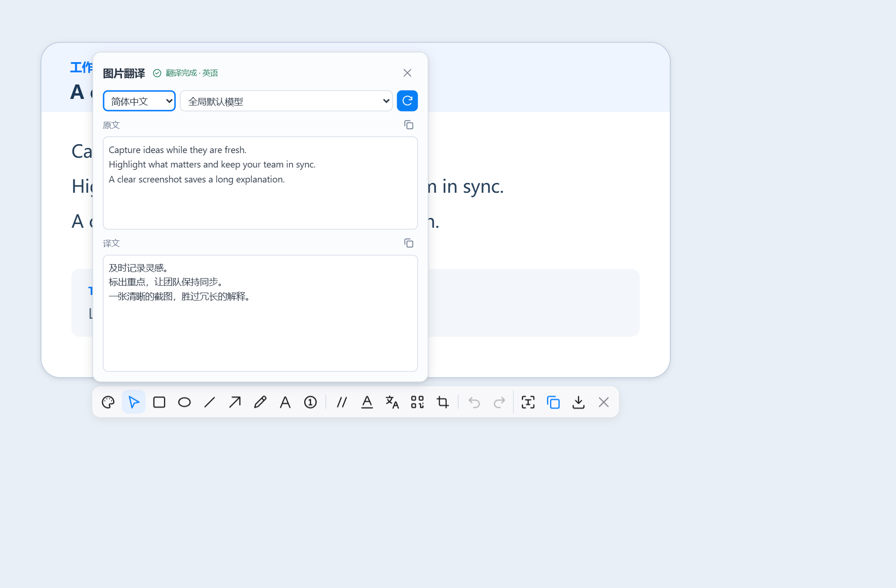Redo the last annotation
Image resolution: width=896 pixels, height=588 pixels.
[x=499, y=402]
